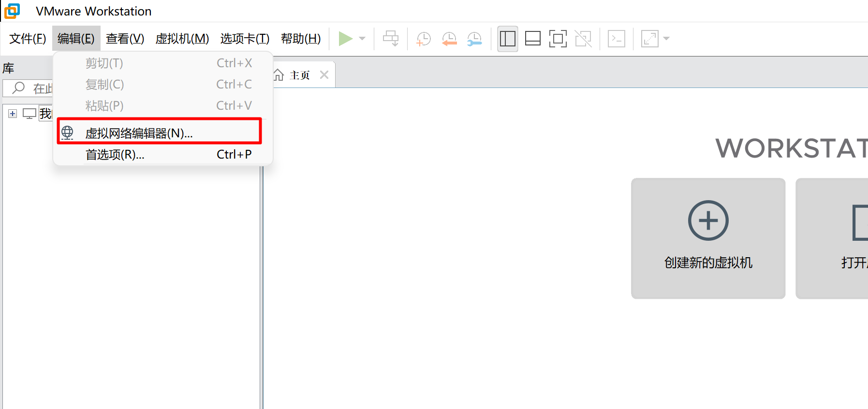Toggle the library sidebar view icon

(x=508, y=39)
